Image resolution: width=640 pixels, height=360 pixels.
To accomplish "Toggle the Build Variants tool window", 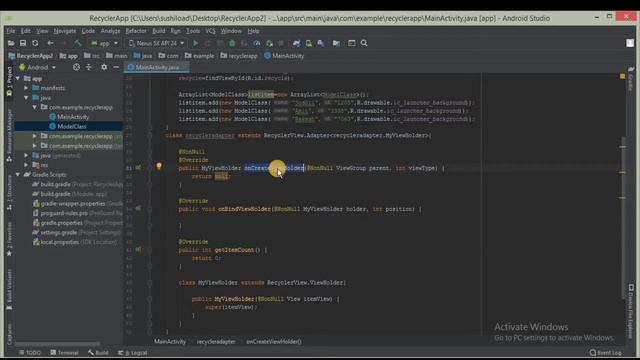I will 9,289.
